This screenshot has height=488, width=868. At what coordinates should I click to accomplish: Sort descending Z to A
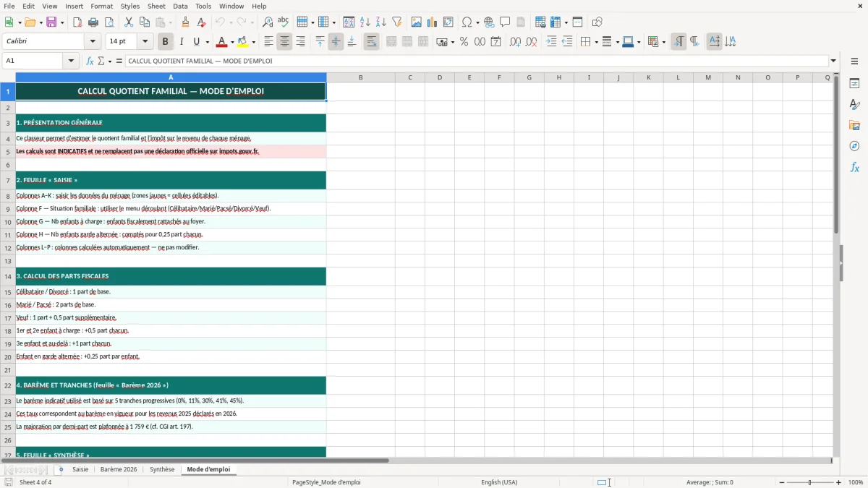coord(381,22)
